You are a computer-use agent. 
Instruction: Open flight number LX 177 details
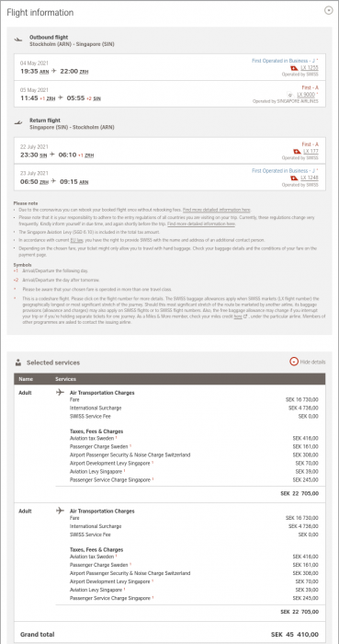coord(311,151)
